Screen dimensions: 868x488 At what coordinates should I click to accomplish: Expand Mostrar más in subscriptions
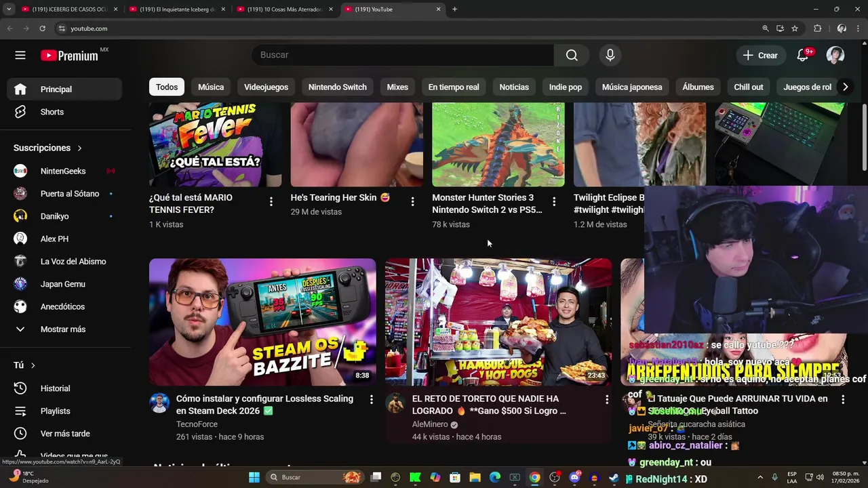click(64, 329)
